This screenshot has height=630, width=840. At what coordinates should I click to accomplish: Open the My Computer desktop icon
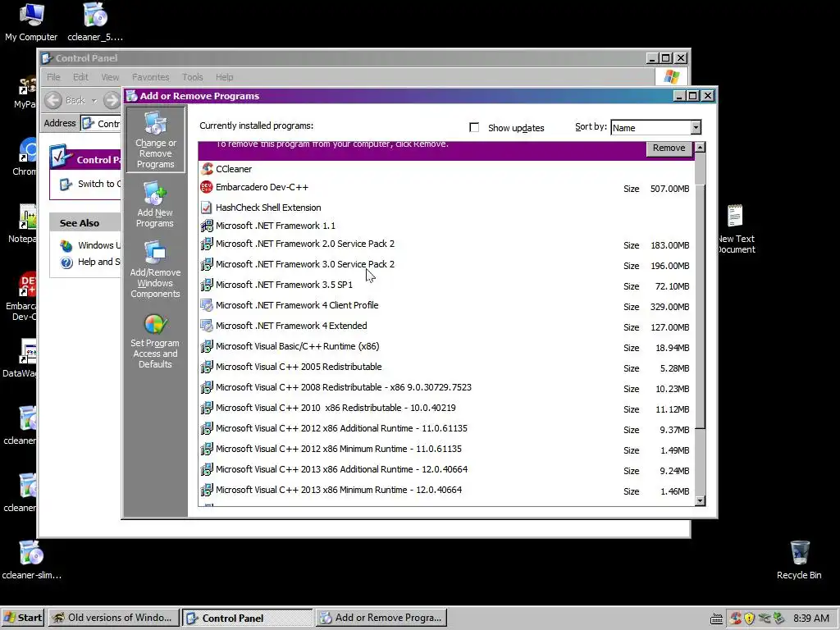(x=31, y=15)
